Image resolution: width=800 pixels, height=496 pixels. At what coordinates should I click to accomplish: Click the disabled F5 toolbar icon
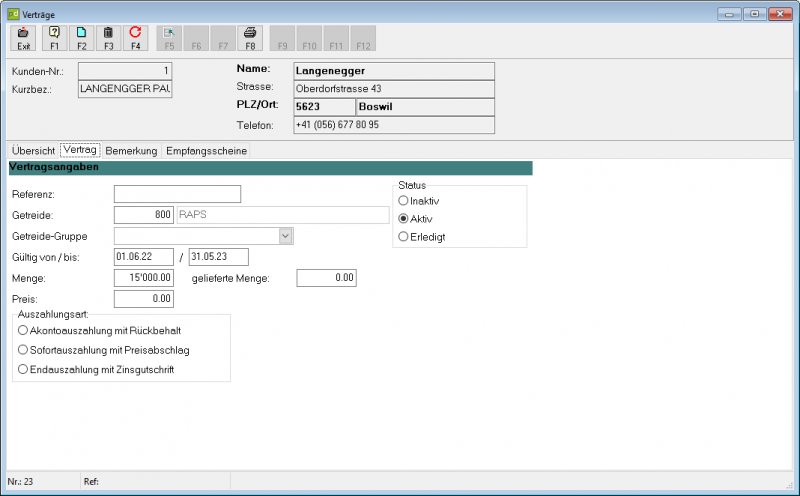[169, 38]
